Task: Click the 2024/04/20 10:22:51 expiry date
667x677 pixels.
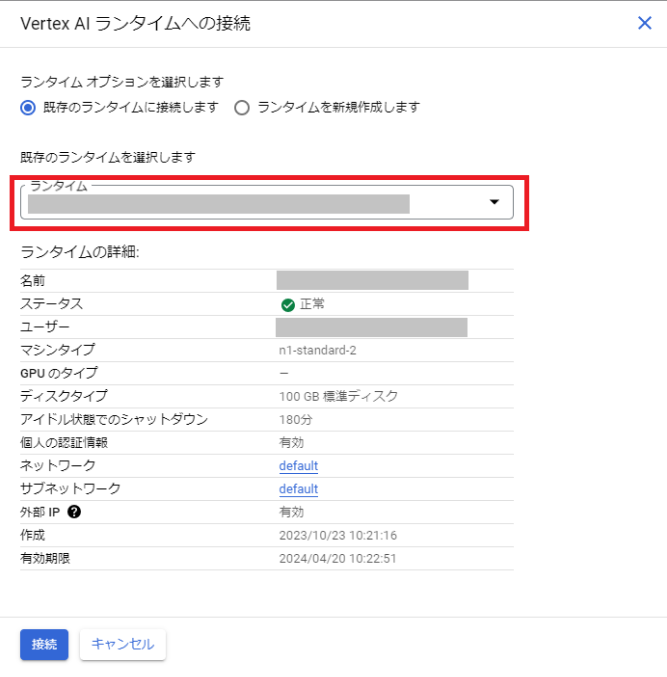Action: pos(338,559)
